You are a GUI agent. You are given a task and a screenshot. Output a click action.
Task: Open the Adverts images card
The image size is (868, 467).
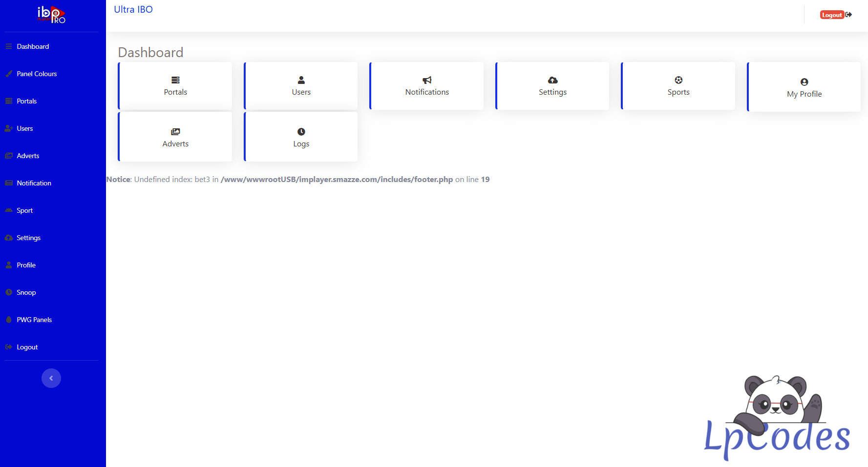tap(175, 138)
